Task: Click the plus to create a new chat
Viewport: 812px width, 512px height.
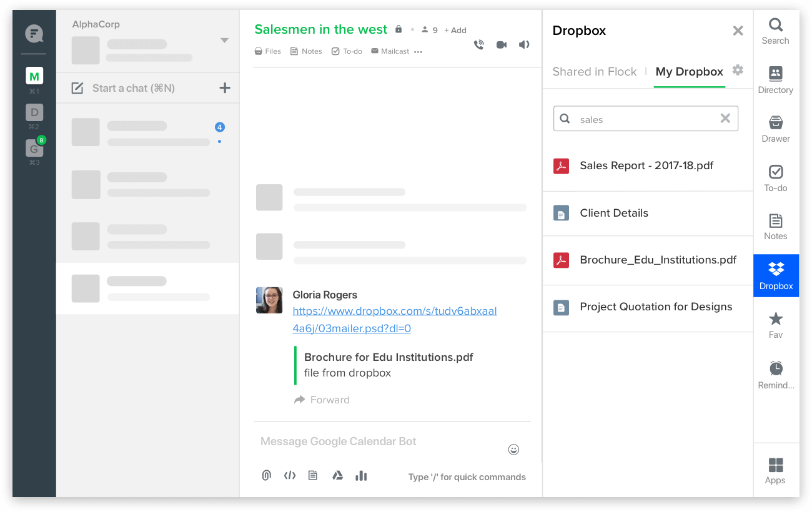Action: (225, 88)
